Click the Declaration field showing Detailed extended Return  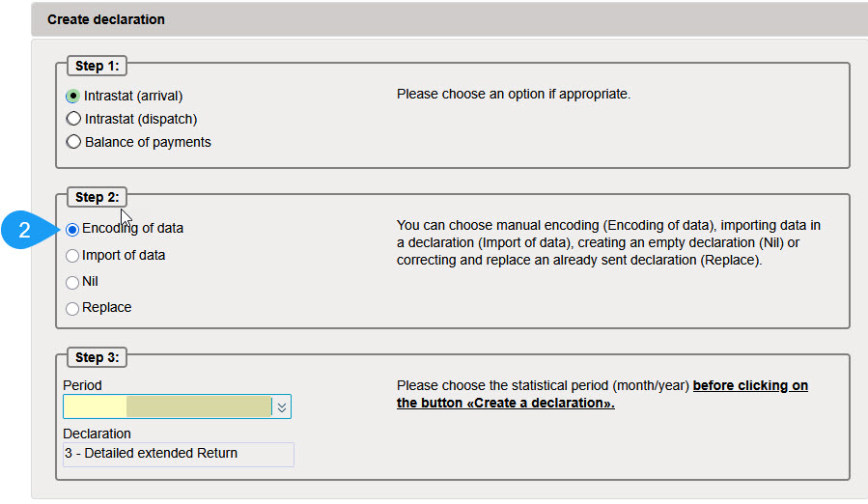[x=178, y=454]
